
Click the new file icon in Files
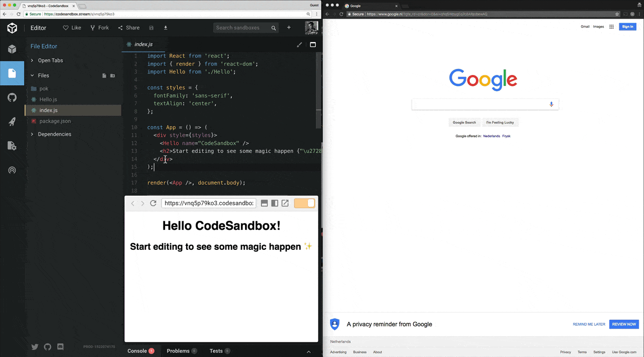104,75
